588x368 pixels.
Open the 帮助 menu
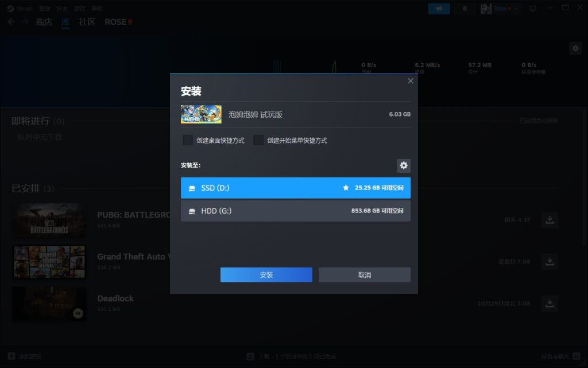tap(97, 8)
